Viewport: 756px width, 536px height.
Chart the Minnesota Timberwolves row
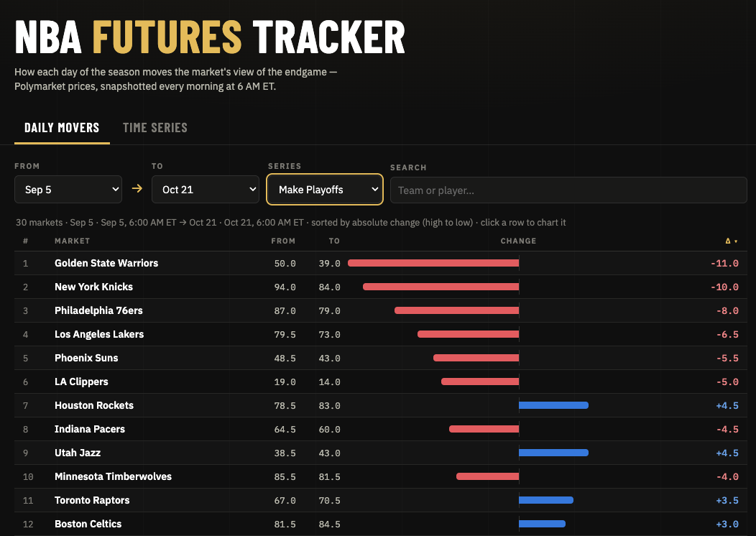click(381, 476)
